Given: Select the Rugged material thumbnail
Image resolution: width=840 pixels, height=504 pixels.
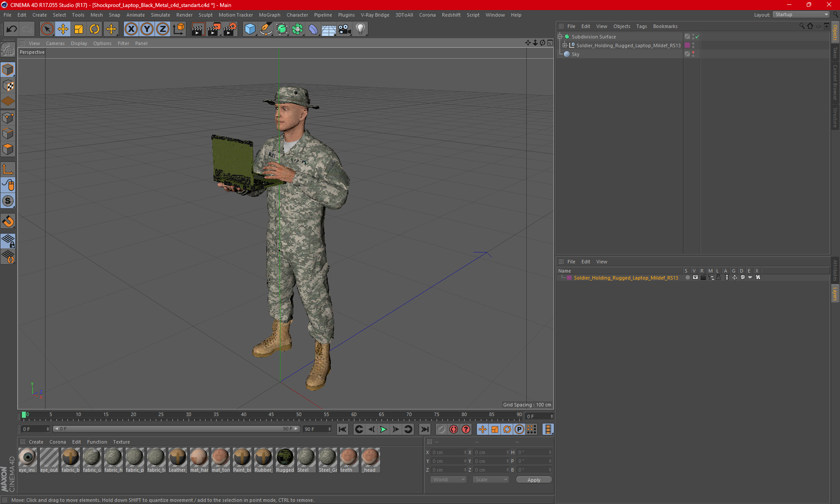Looking at the screenshot, I should pyautogui.click(x=285, y=460).
